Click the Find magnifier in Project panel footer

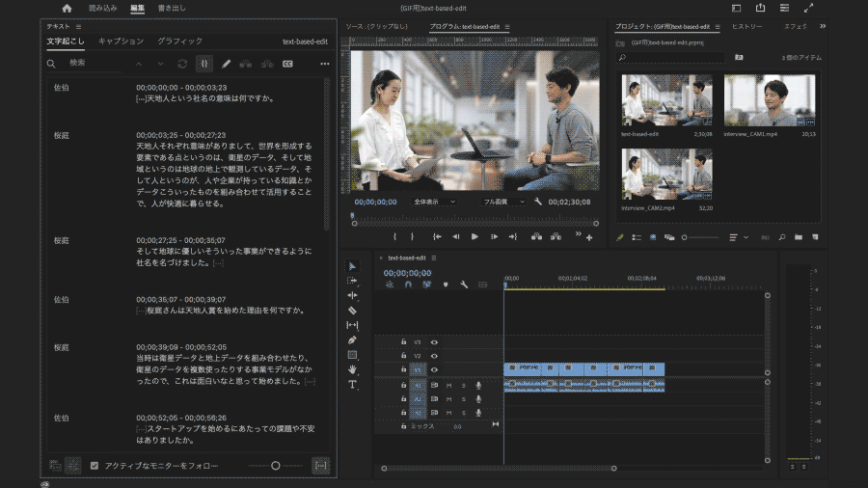(x=781, y=237)
